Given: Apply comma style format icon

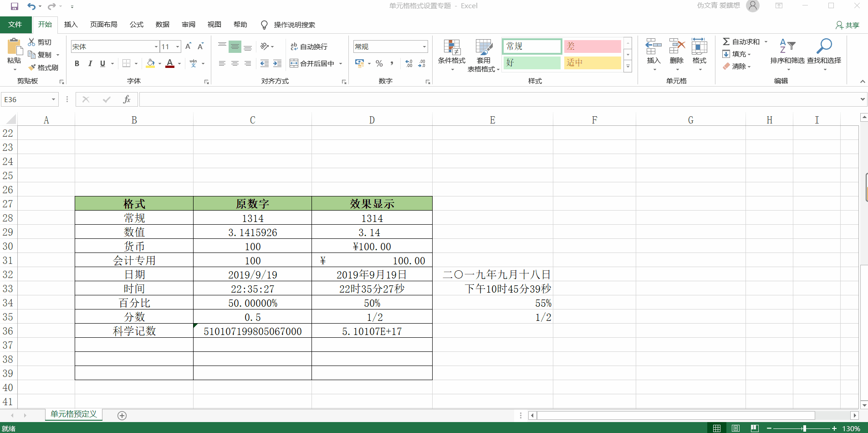Looking at the screenshot, I should pyautogui.click(x=392, y=63).
